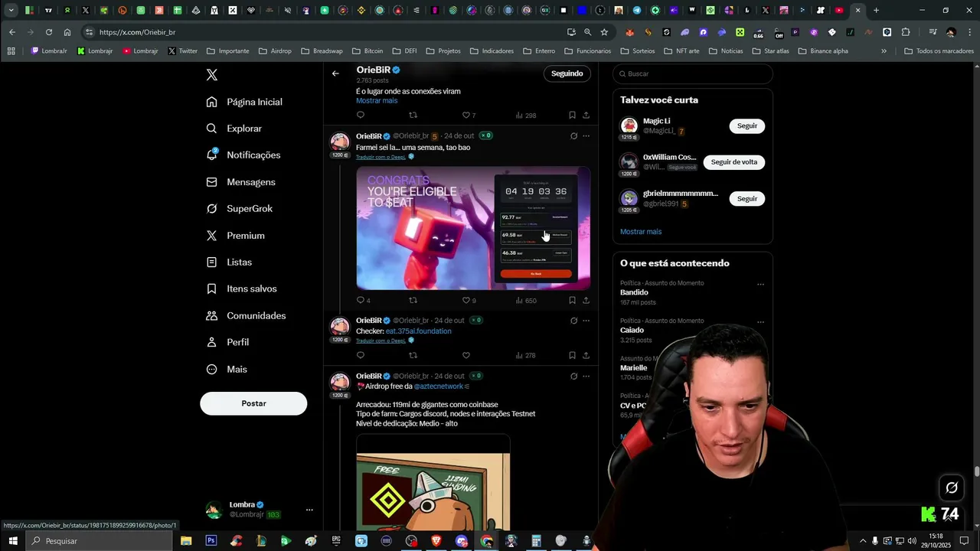Open the Twitter bookmark
Image resolution: width=980 pixels, height=551 pixels.
point(183,51)
